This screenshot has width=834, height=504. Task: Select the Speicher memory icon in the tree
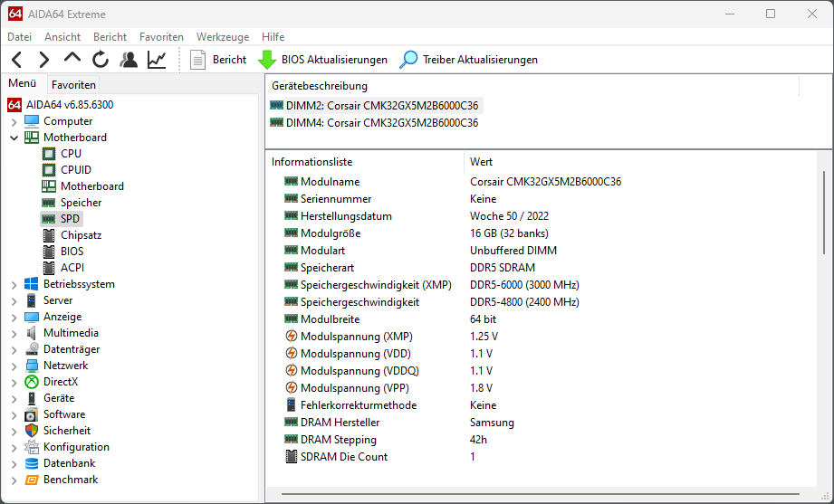49,203
